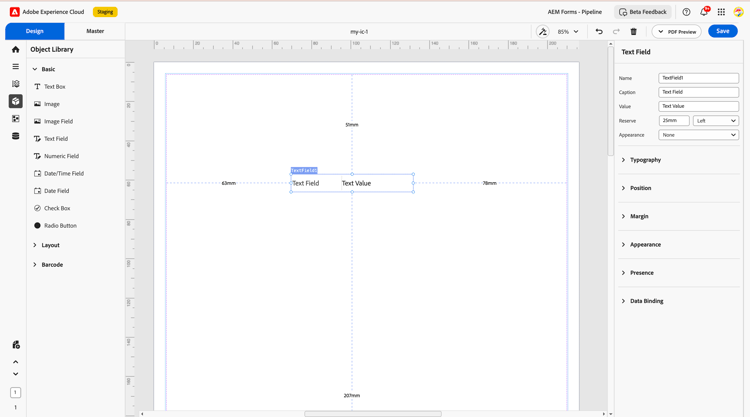The image size is (750, 417).
Task: Select Date Field object
Action: [x=52, y=191]
